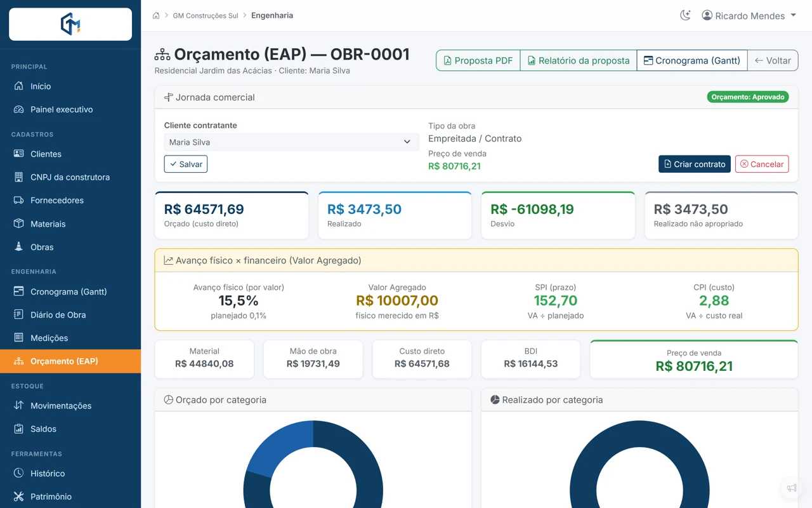Image resolution: width=812 pixels, height=508 pixels.
Task: Click the home icon in the breadcrumb
Action: (156, 15)
